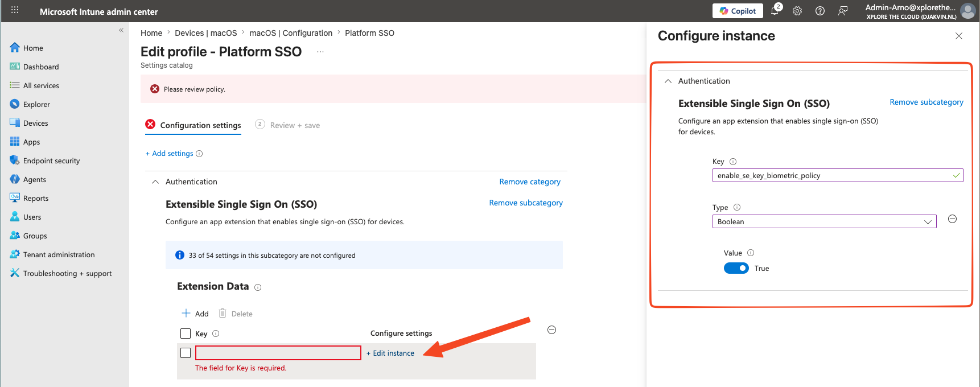Select the Review + save step

tap(288, 125)
